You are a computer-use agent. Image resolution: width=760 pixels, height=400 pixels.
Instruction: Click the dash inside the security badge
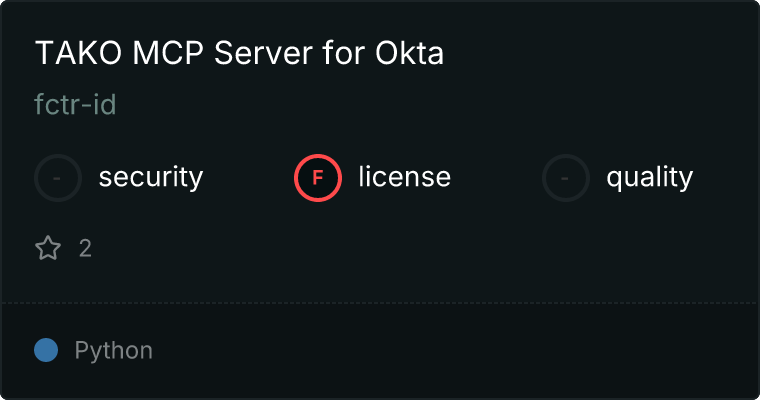(x=58, y=178)
